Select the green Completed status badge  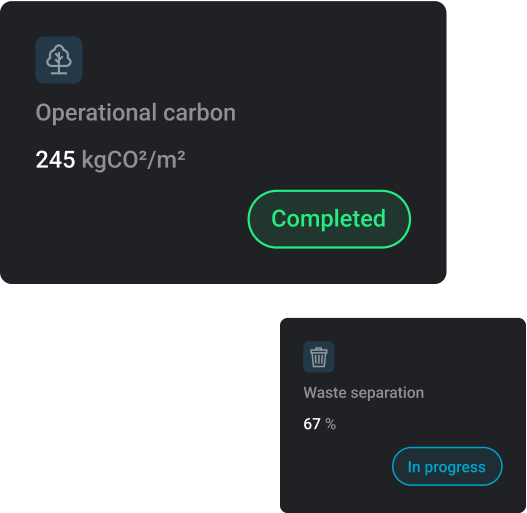[329, 219]
